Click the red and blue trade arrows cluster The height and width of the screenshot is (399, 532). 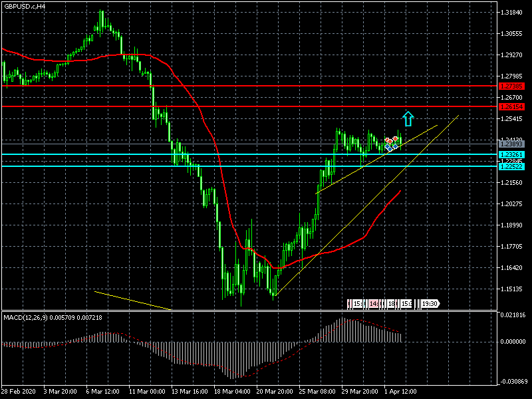click(x=392, y=143)
